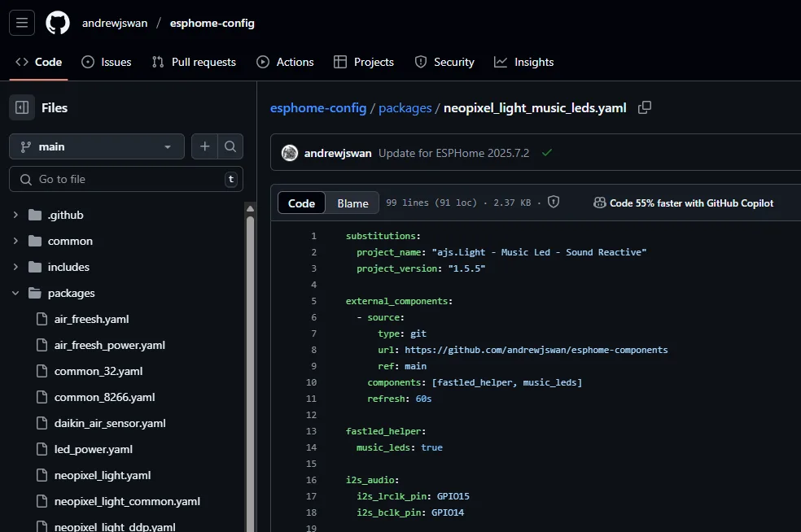View commit status green checkmark

pyautogui.click(x=546, y=153)
